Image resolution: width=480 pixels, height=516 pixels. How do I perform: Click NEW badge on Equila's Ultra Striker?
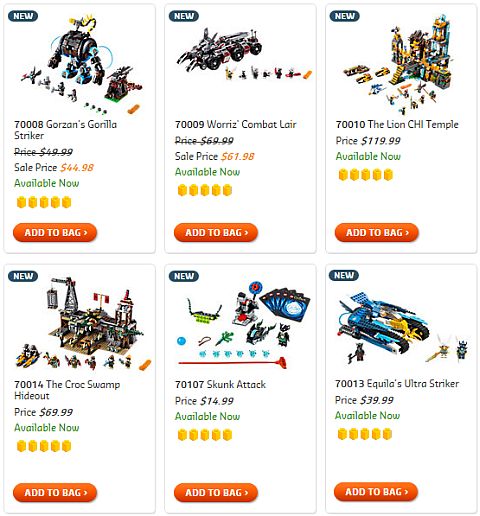pos(344,275)
